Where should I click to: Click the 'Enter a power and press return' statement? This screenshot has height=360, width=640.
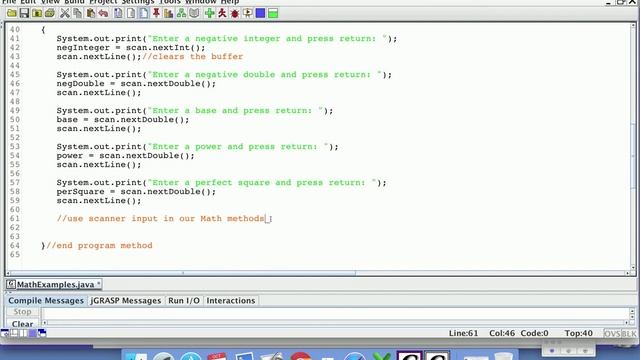coord(198,147)
